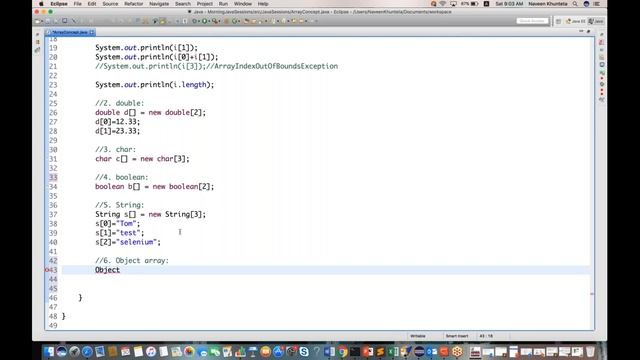Open Finder from the dock
This screenshot has height=360, width=640.
point(49,351)
